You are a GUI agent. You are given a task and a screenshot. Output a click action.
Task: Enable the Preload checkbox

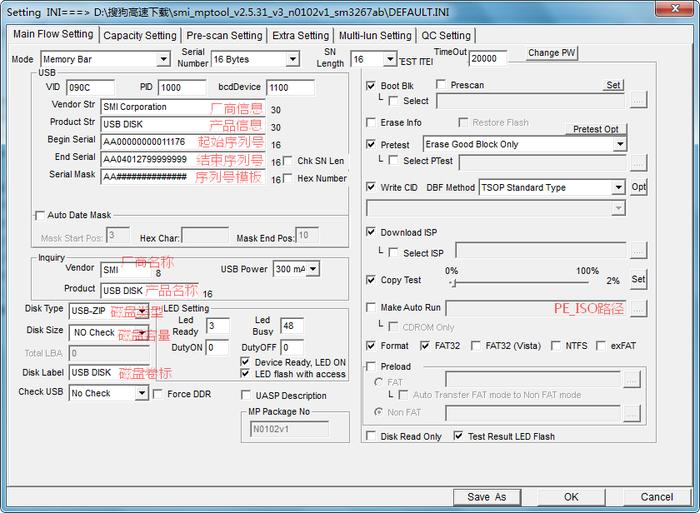[x=371, y=366]
